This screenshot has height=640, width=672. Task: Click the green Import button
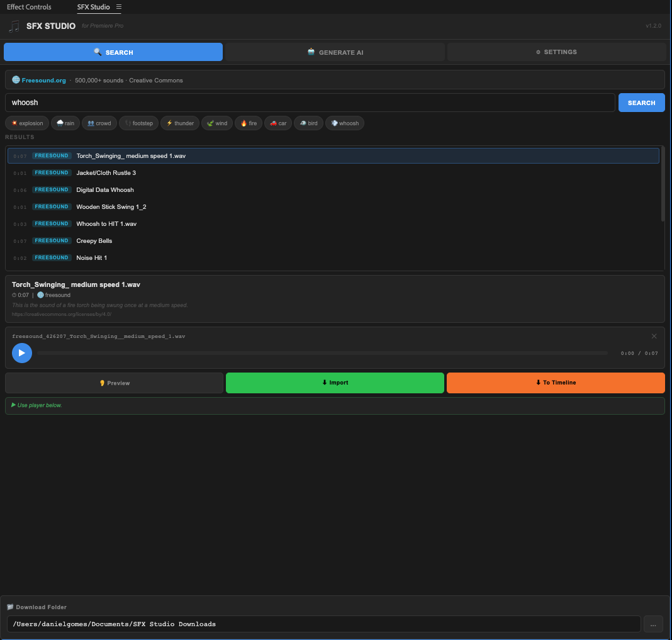click(335, 383)
